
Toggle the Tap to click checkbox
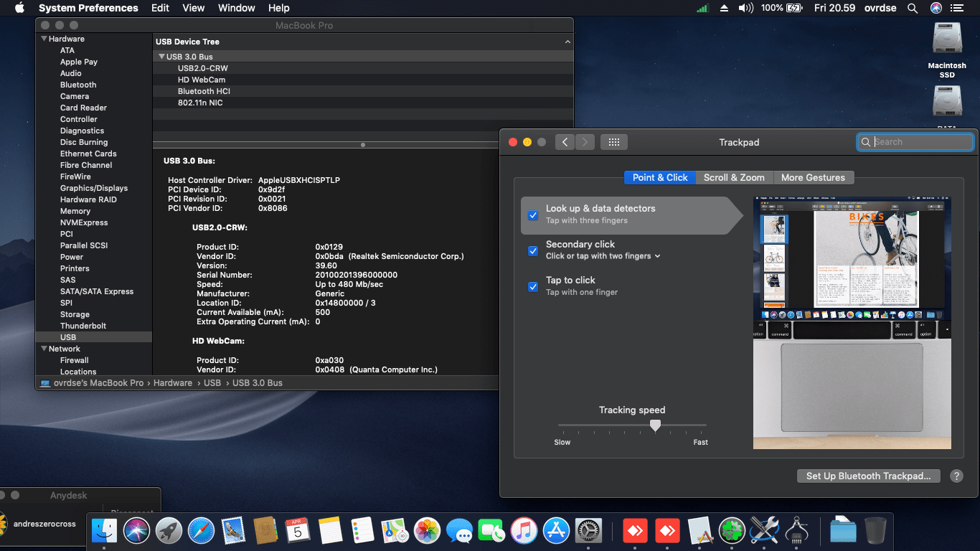(533, 287)
